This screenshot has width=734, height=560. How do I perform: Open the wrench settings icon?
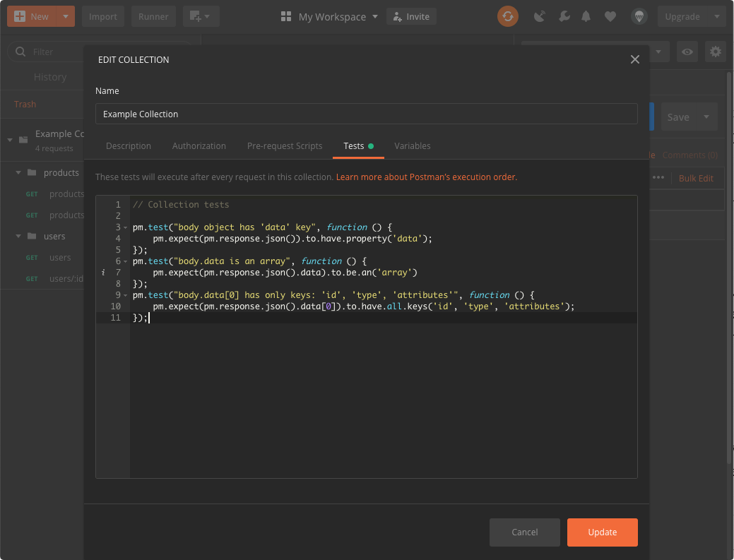tap(564, 17)
